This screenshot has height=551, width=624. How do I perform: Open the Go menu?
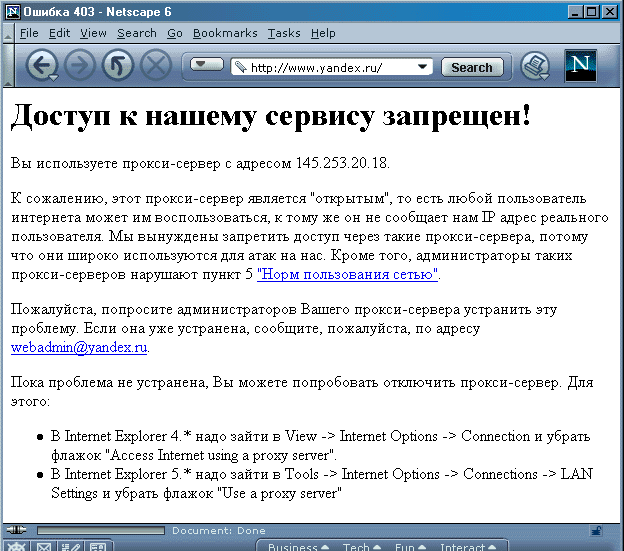175,33
